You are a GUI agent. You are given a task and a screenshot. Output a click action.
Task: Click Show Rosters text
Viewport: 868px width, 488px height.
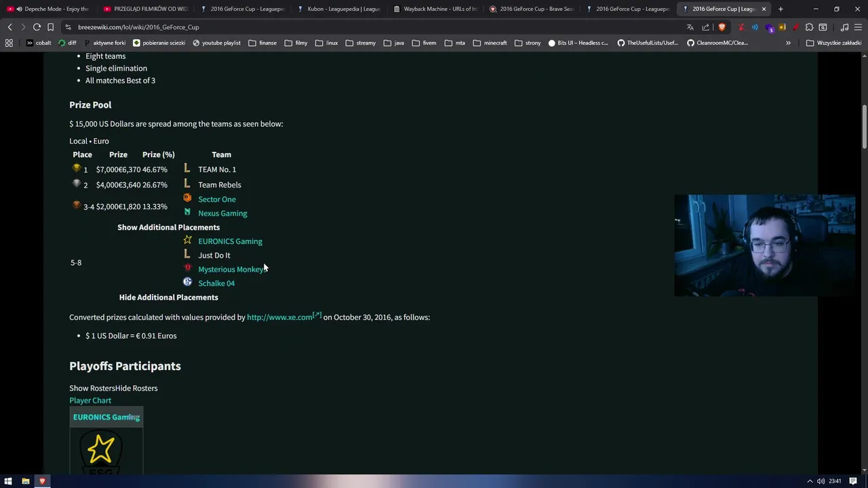(x=92, y=388)
